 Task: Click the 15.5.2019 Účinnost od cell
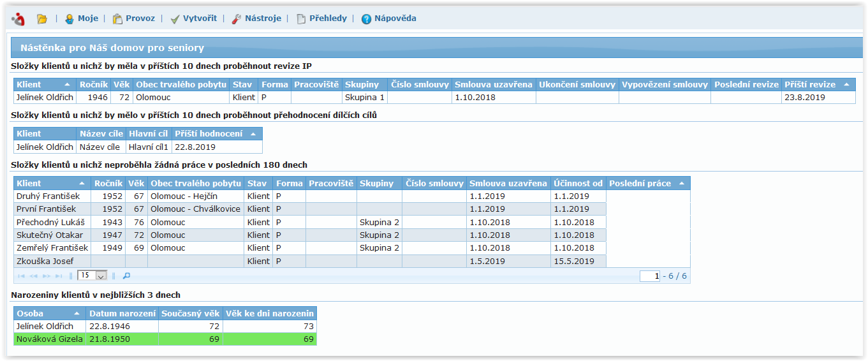coord(578,261)
